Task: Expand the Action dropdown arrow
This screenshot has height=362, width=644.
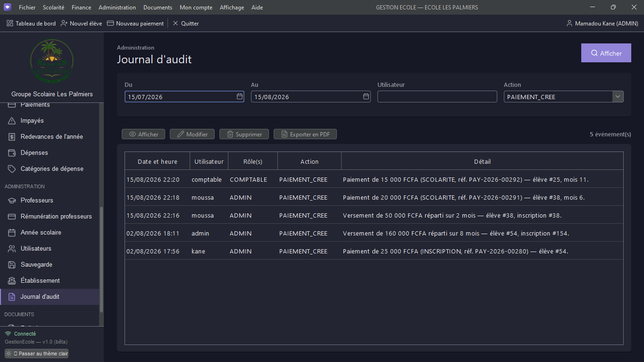Action: 618,97
